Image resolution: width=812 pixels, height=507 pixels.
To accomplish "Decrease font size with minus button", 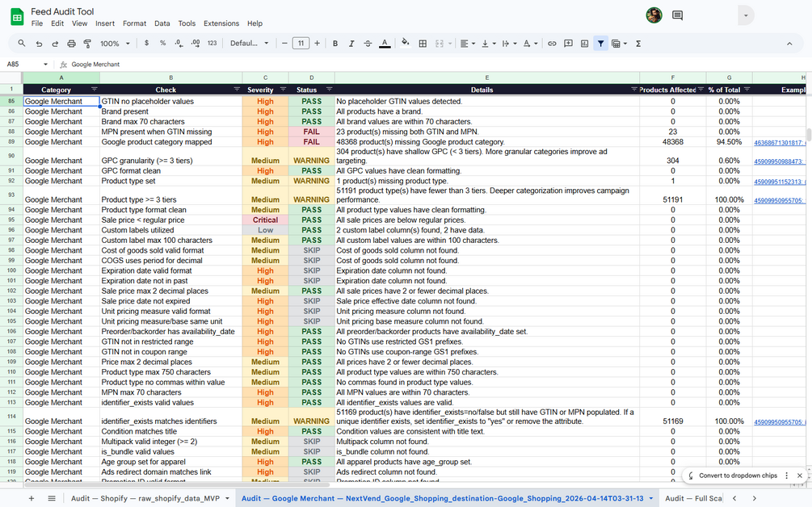I will tap(284, 44).
